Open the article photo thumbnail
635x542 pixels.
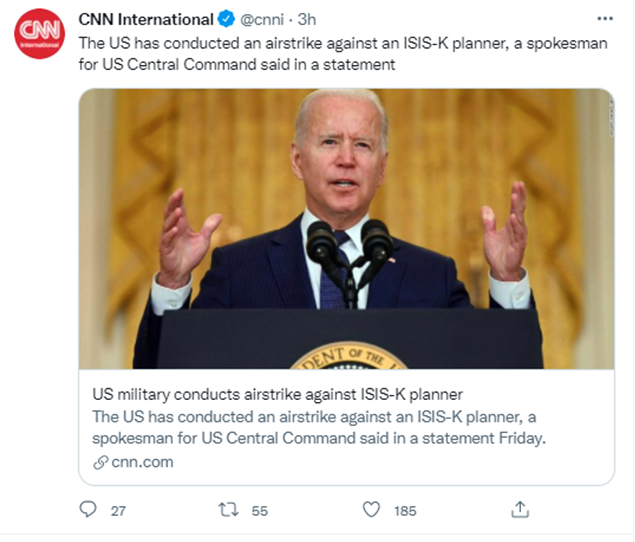(347, 229)
